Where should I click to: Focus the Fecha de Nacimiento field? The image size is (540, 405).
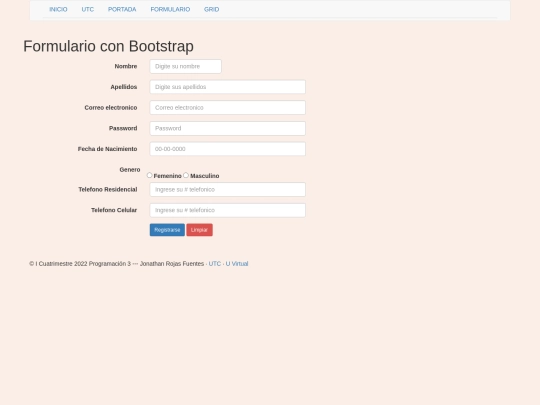[x=227, y=149]
